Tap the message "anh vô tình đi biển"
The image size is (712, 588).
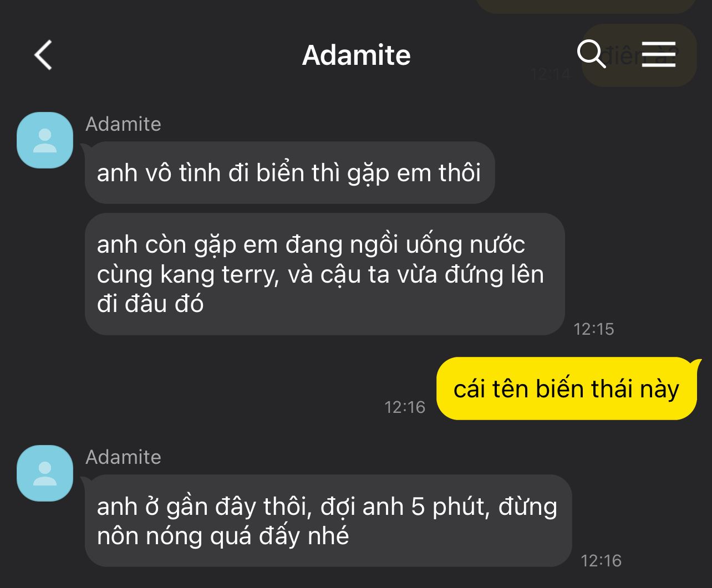pos(289,173)
